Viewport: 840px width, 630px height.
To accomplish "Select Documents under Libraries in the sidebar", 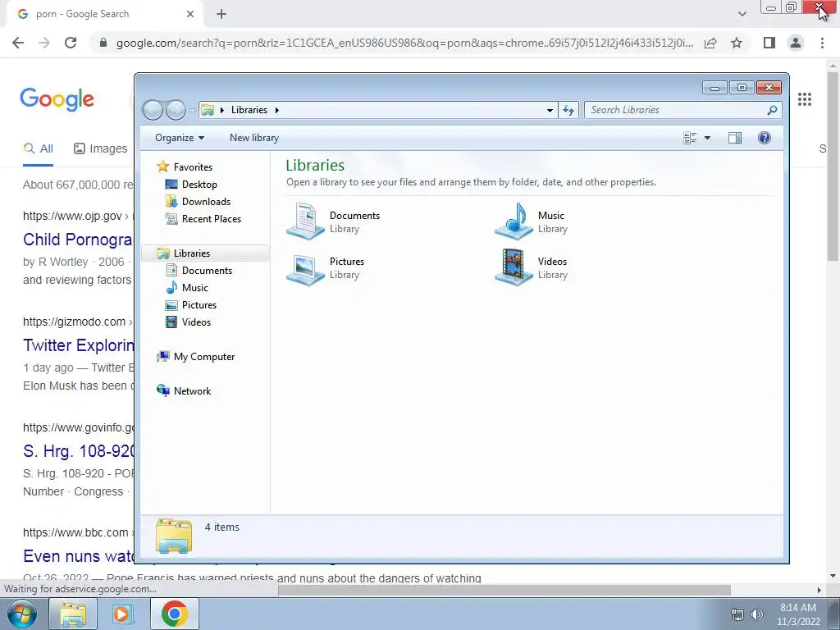I will point(207,271).
